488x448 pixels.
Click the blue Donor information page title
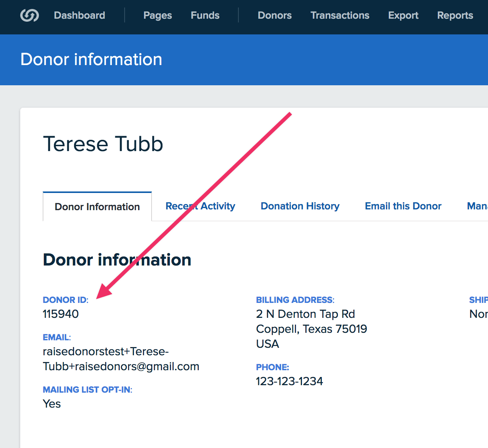[x=91, y=59]
